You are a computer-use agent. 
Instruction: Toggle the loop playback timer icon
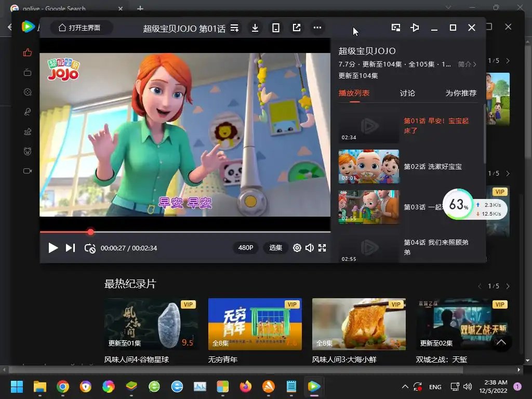click(x=90, y=248)
